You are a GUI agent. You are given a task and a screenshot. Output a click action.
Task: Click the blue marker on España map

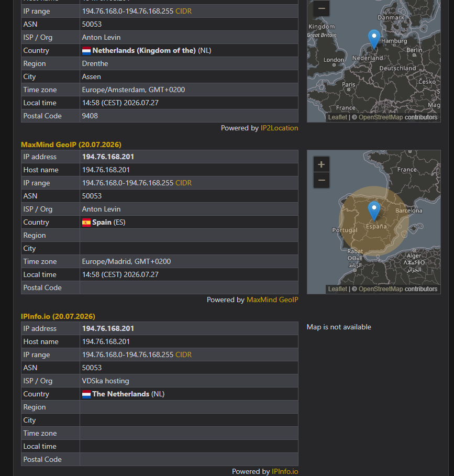(x=374, y=211)
